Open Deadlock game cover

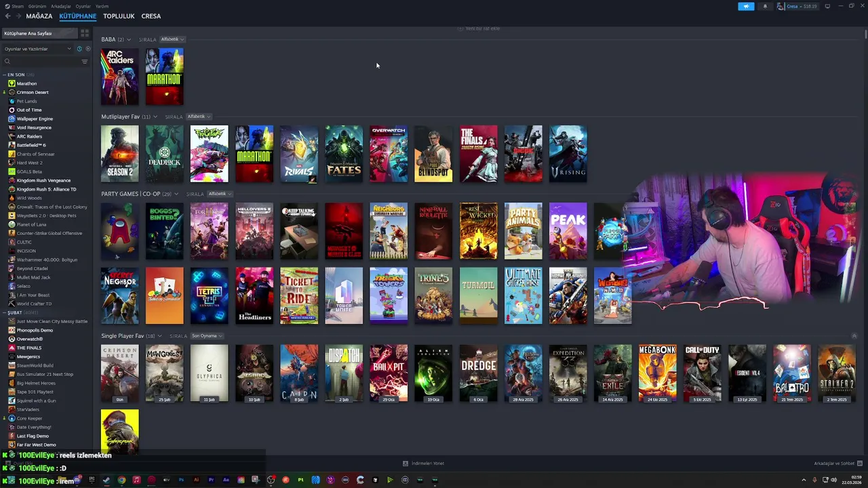[x=164, y=154]
